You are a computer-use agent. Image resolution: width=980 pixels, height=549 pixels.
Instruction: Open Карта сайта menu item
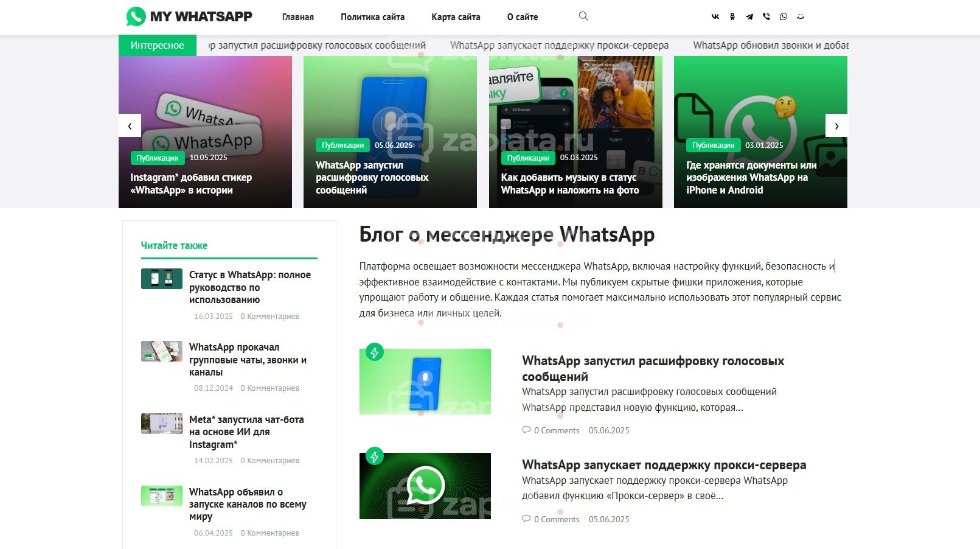456,17
